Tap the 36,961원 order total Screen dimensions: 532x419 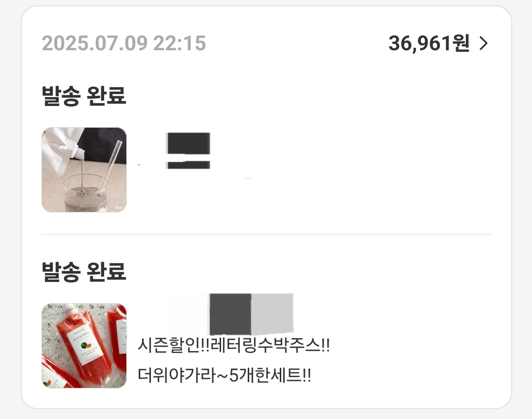click(x=429, y=43)
